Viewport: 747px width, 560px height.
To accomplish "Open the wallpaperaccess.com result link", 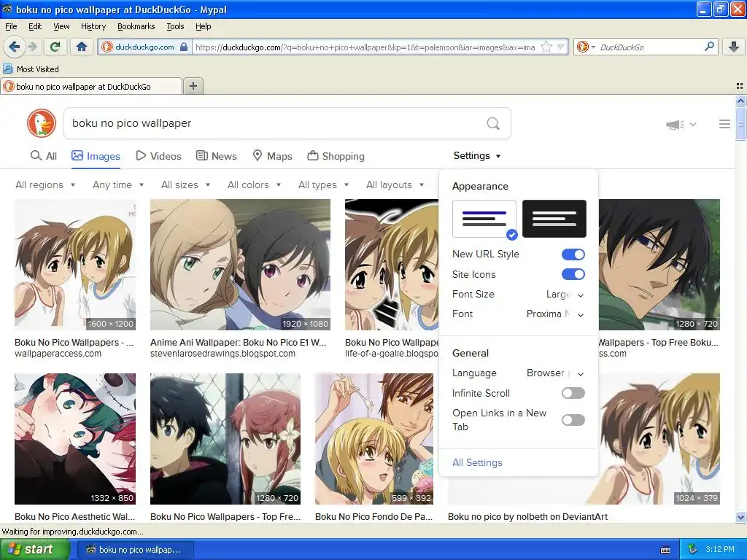I will tap(58, 354).
